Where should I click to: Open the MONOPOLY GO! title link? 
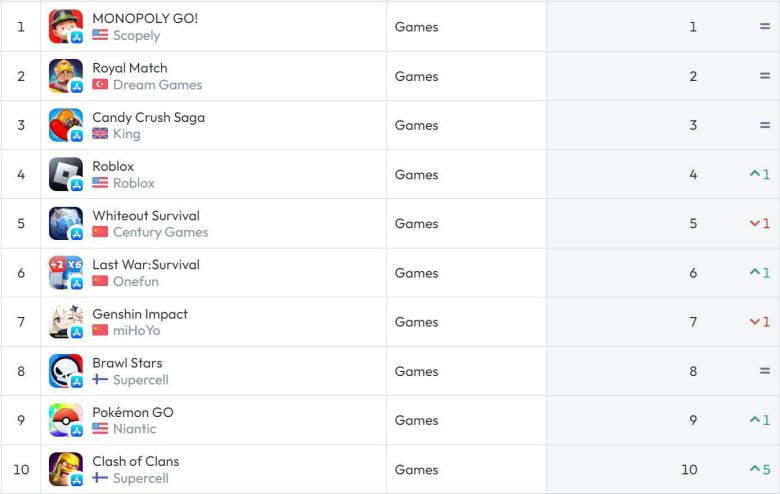click(145, 18)
